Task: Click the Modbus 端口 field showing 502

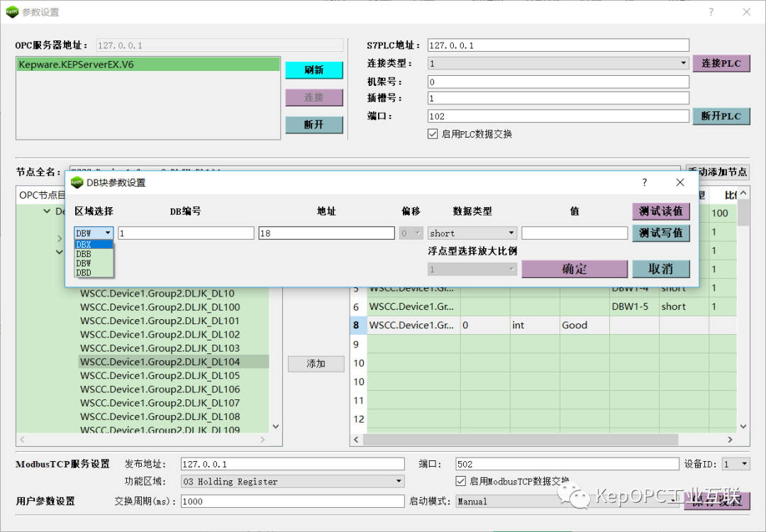Action: pyautogui.click(x=567, y=464)
